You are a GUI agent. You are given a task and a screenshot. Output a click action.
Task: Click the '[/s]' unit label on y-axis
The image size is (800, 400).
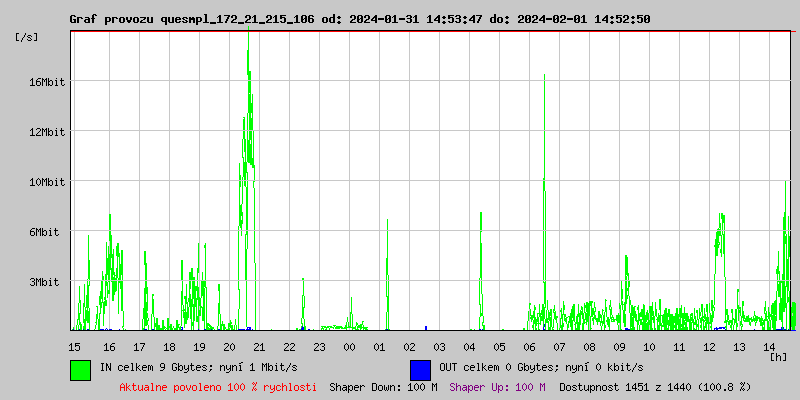point(27,37)
